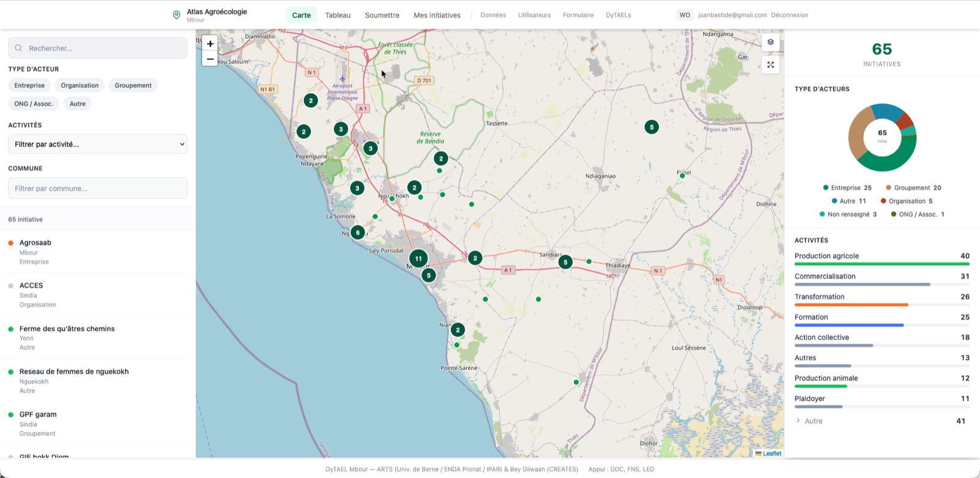Viewport: 980px width, 478px height.
Task: Open the map layers control
Action: 771,42
